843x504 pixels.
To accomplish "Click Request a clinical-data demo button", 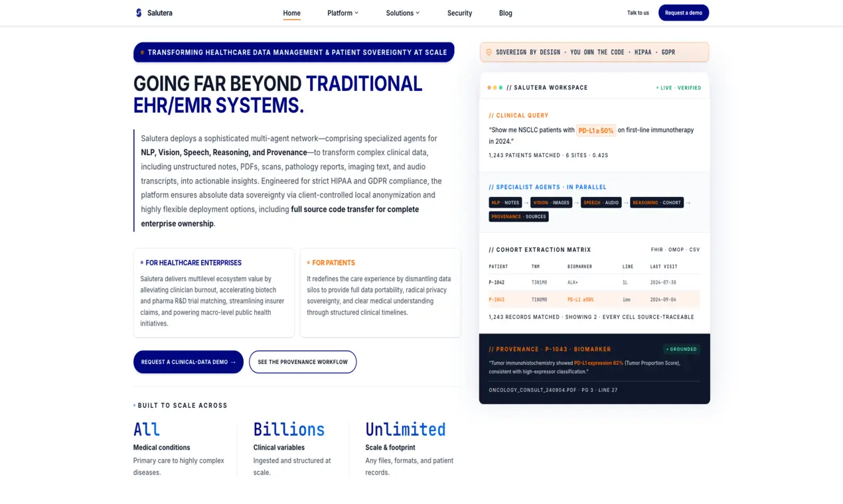I will coord(189,362).
